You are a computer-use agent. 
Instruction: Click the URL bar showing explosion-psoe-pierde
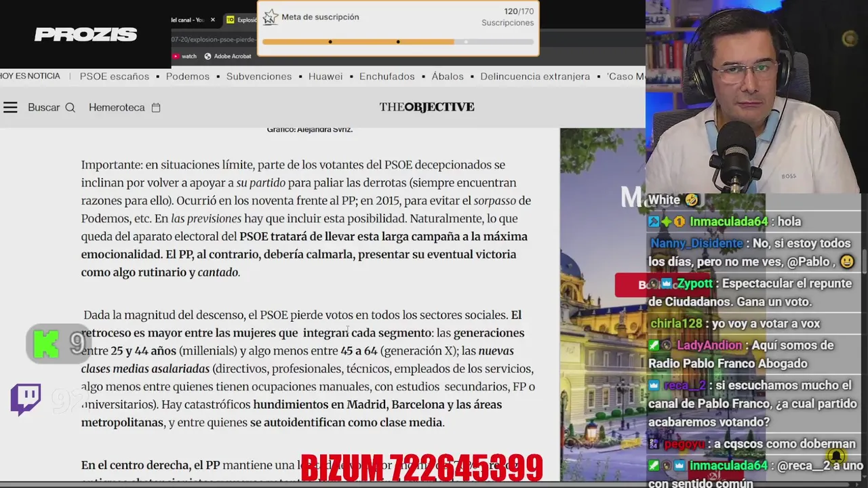pos(214,39)
